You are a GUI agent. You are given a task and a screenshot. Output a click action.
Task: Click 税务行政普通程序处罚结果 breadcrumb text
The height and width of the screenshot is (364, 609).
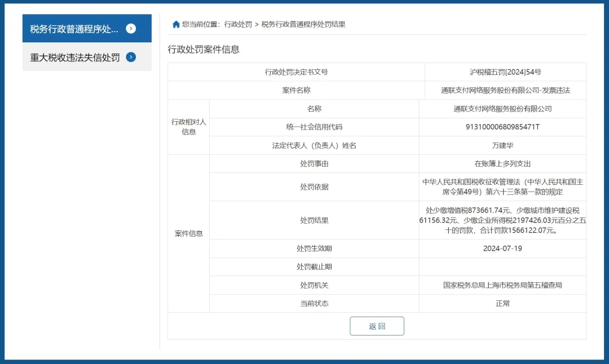pyautogui.click(x=303, y=24)
